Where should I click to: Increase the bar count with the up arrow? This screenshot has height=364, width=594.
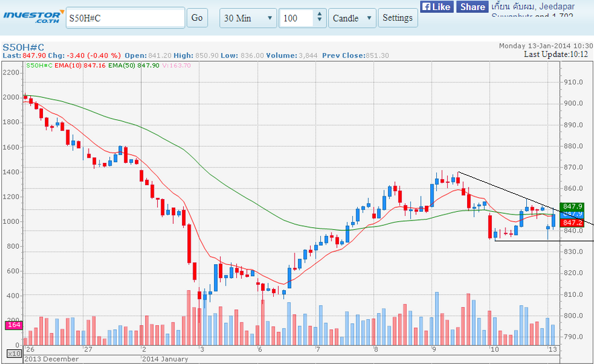[x=319, y=14]
